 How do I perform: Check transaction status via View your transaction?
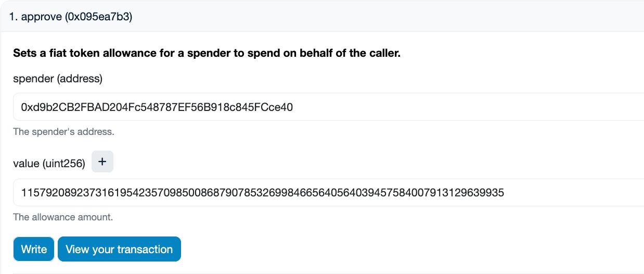(x=119, y=249)
